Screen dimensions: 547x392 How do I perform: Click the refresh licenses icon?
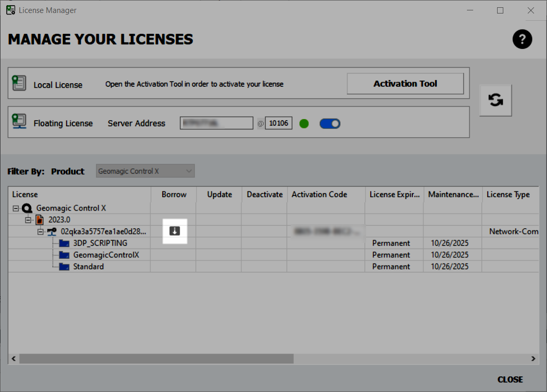tap(495, 100)
